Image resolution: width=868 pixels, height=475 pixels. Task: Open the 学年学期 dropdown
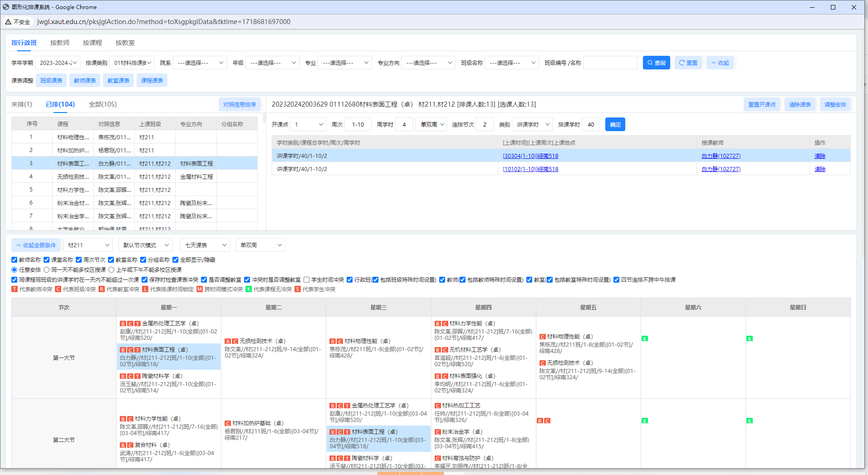point(58,63)
